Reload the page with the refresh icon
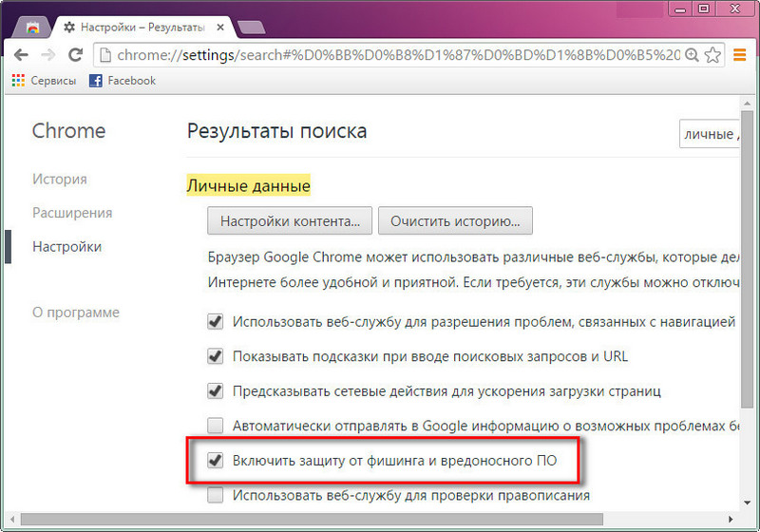 (76, 55)
